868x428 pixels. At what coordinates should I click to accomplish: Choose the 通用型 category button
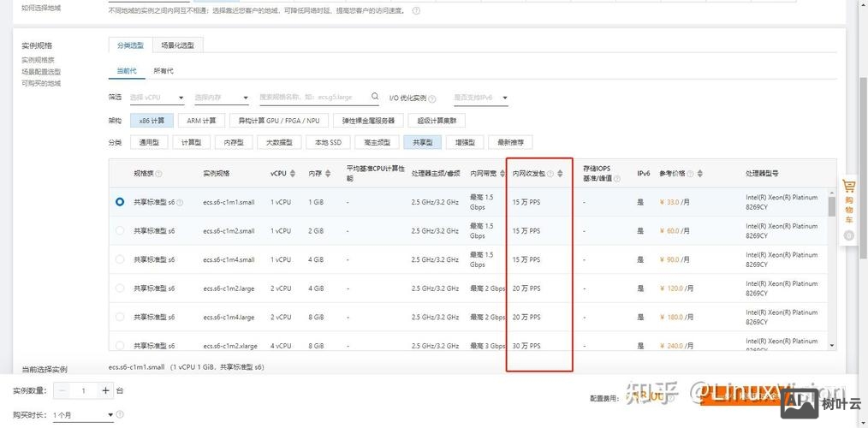click(x=149, y=142)
